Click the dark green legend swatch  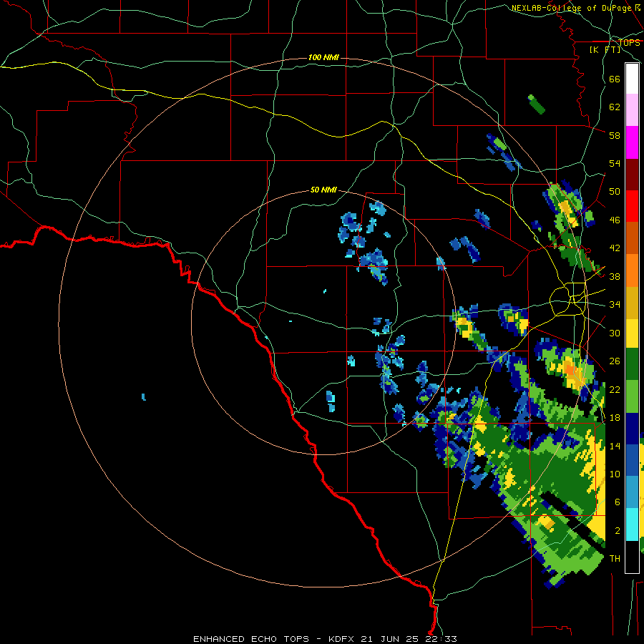coord(632,364)
